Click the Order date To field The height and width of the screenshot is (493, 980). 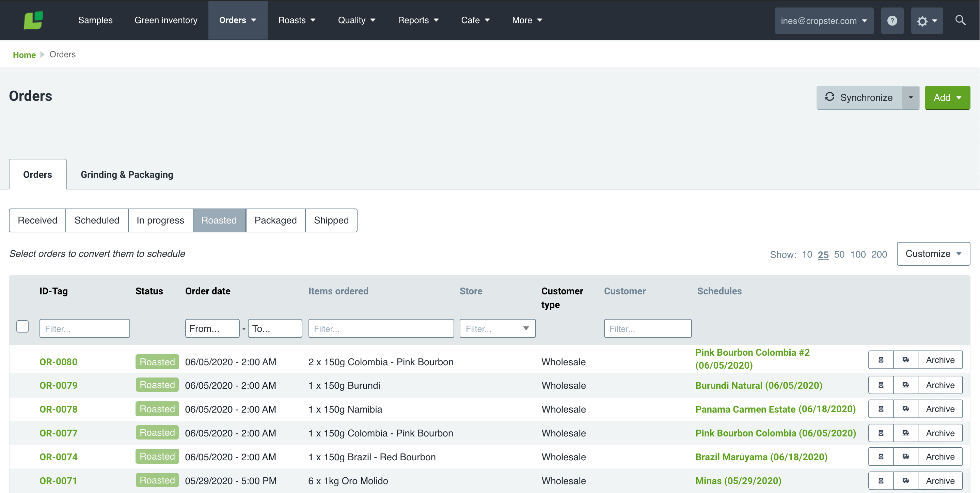[275, 328]
